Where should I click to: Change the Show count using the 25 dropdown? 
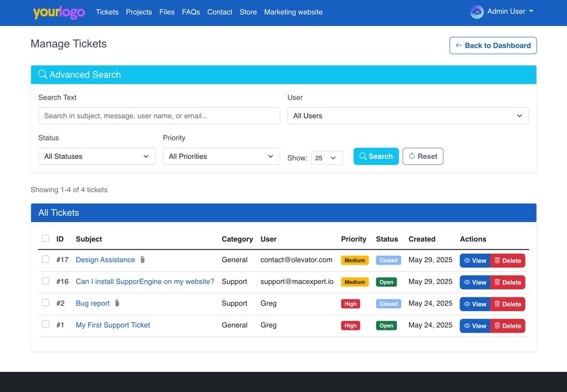(327, 158)
